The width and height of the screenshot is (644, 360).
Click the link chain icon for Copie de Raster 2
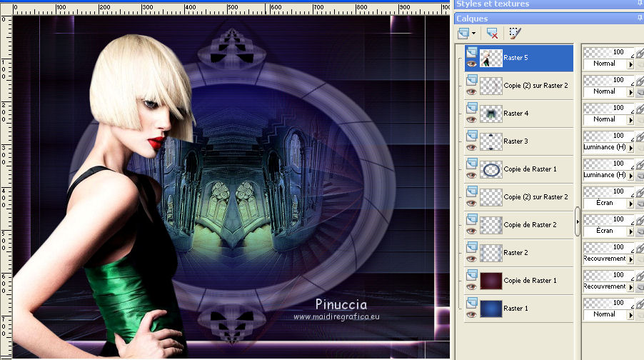640,220
